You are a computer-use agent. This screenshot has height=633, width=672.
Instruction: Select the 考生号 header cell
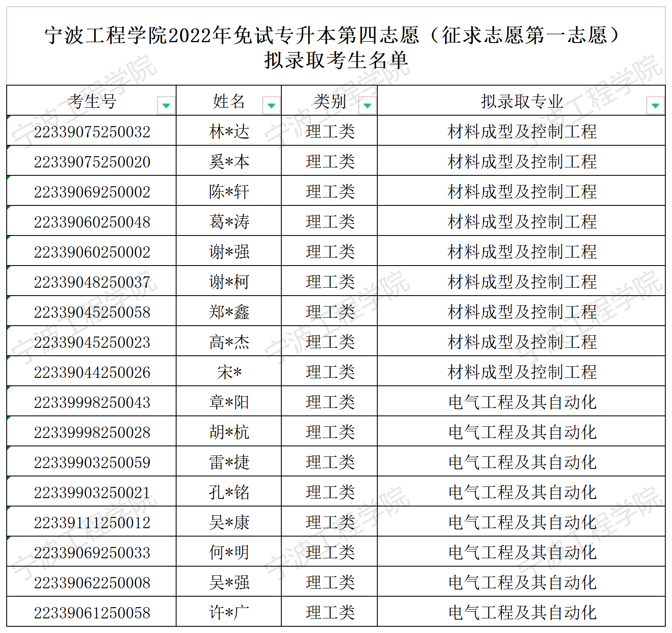91,101
